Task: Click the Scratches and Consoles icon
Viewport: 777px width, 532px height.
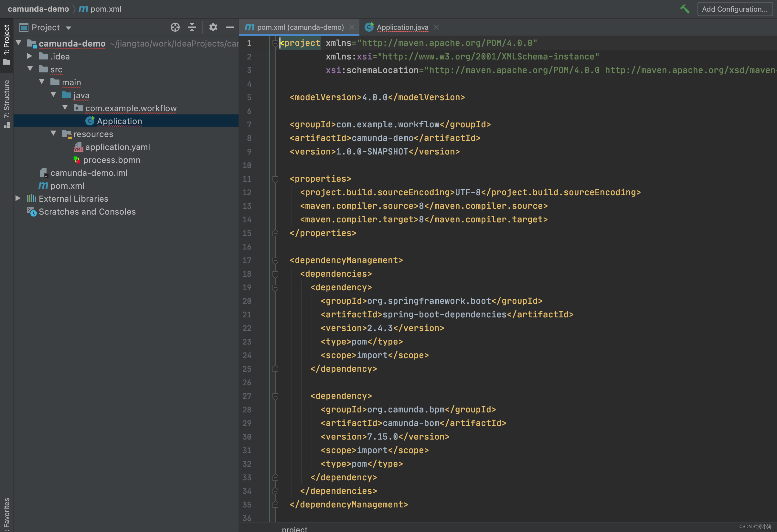Action: (x=32, y=212)
